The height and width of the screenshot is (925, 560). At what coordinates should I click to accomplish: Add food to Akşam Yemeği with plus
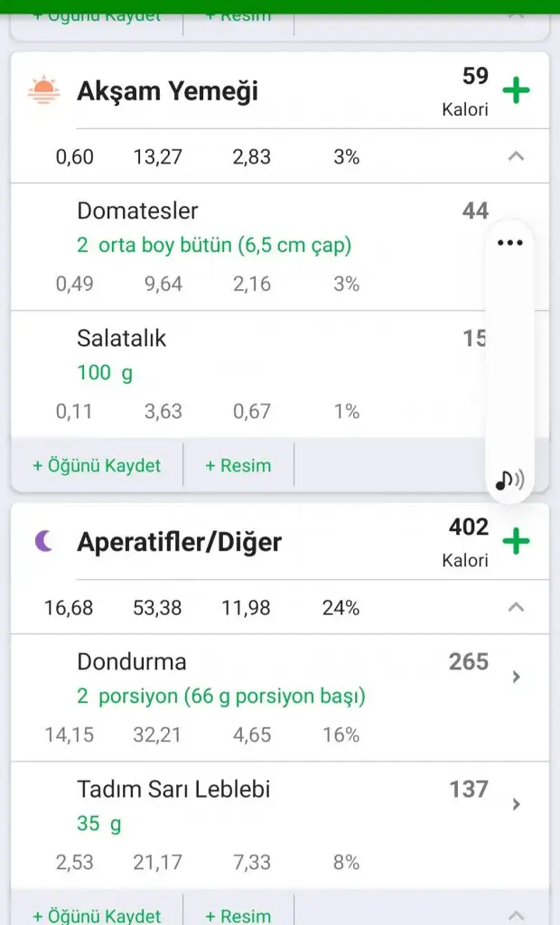[x=516, y=91]
